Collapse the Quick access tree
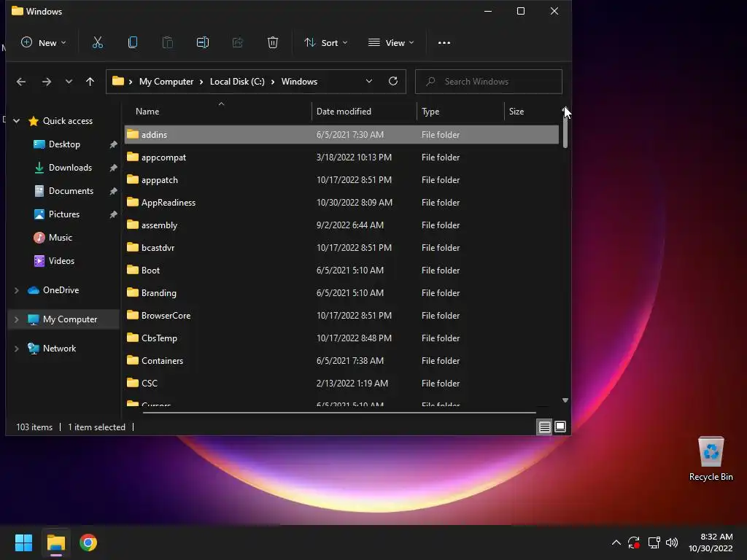 (17, 121)
